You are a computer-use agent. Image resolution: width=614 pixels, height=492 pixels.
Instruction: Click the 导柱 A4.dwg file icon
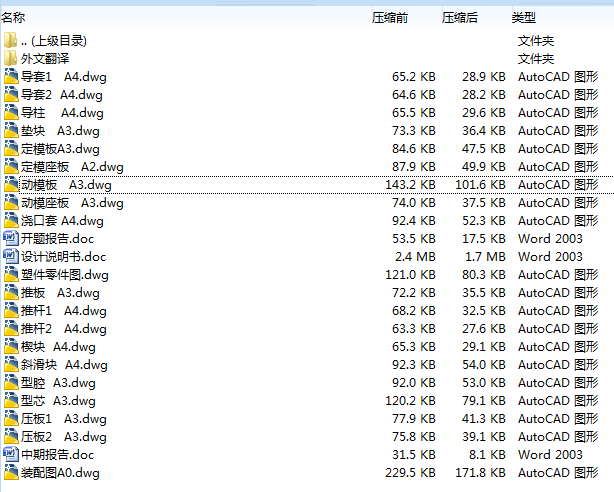[11, 112]
